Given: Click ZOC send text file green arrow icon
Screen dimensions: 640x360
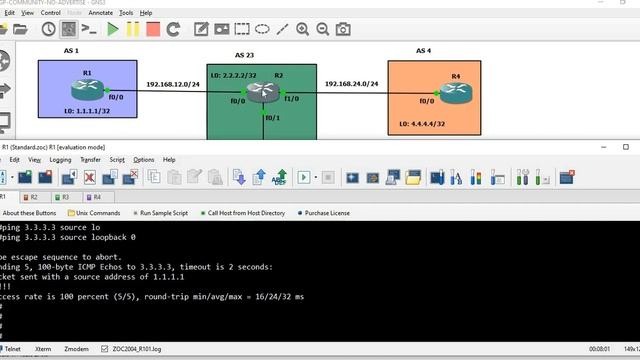Looking at the screenshot, I should point(280,178).
